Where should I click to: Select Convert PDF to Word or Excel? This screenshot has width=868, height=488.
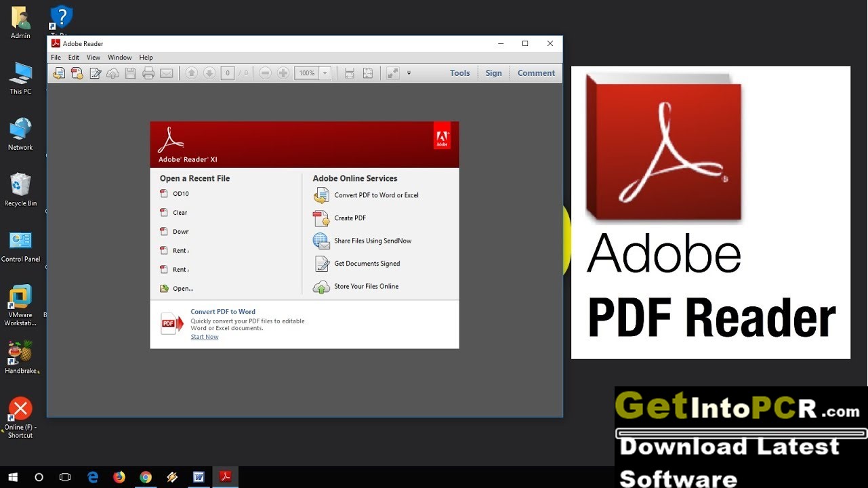tap(366, 195)
